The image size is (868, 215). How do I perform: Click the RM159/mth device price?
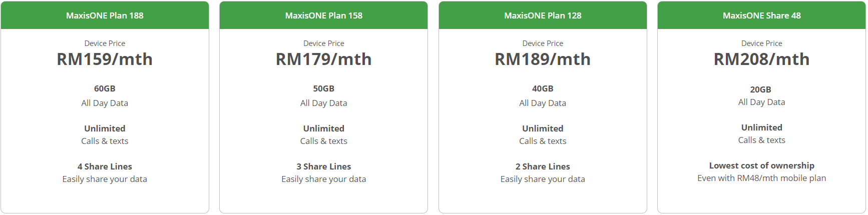click(x=105, y=59)
